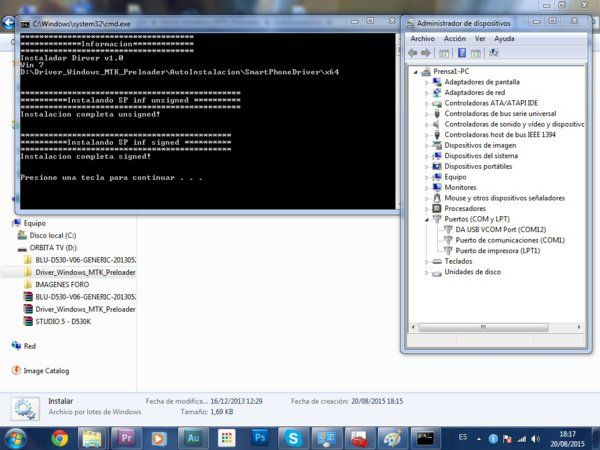The height and width of the screenshot is (450, 600).
Task: Click the Device Manager horizontal scrollbar
Action: coord(484,327)
